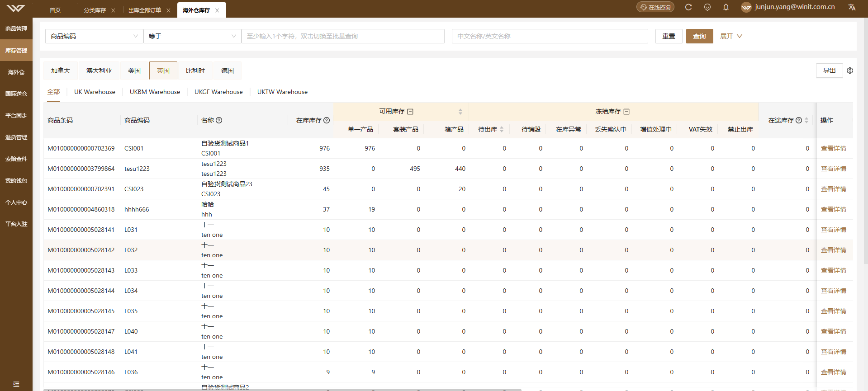Open 索赔查件 in sidebar
Screen dimensions: 868x391
[x=16, y=159]
